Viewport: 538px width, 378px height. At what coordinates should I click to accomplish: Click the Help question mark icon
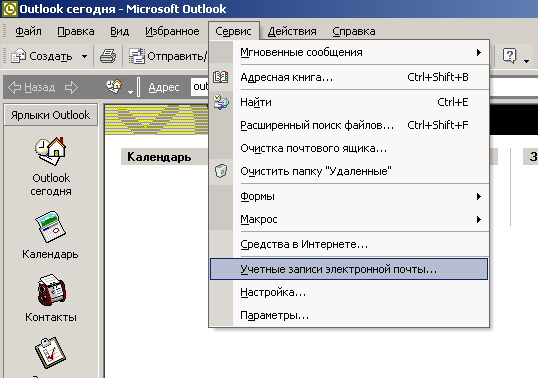tap(509, 56)
